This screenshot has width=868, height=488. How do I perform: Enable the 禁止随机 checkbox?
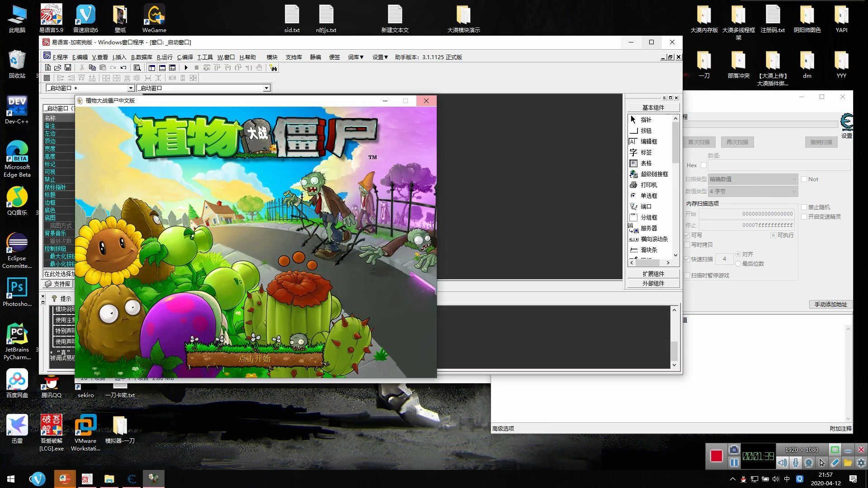click(x=804, y=207)
